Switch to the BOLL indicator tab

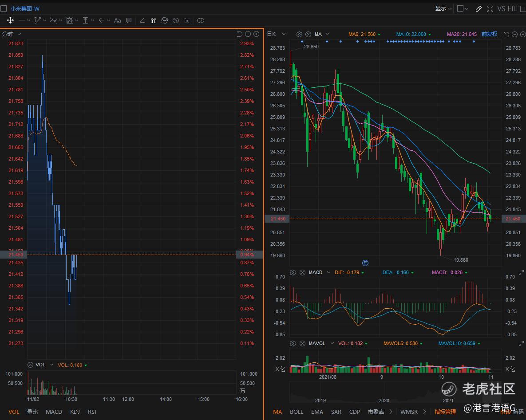tap(297, 412)
